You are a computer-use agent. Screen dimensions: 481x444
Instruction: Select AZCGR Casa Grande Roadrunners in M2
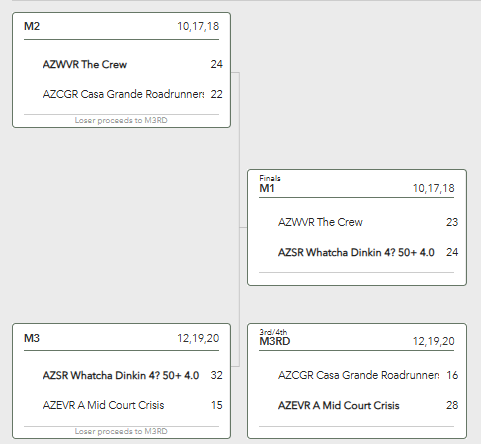123,94
